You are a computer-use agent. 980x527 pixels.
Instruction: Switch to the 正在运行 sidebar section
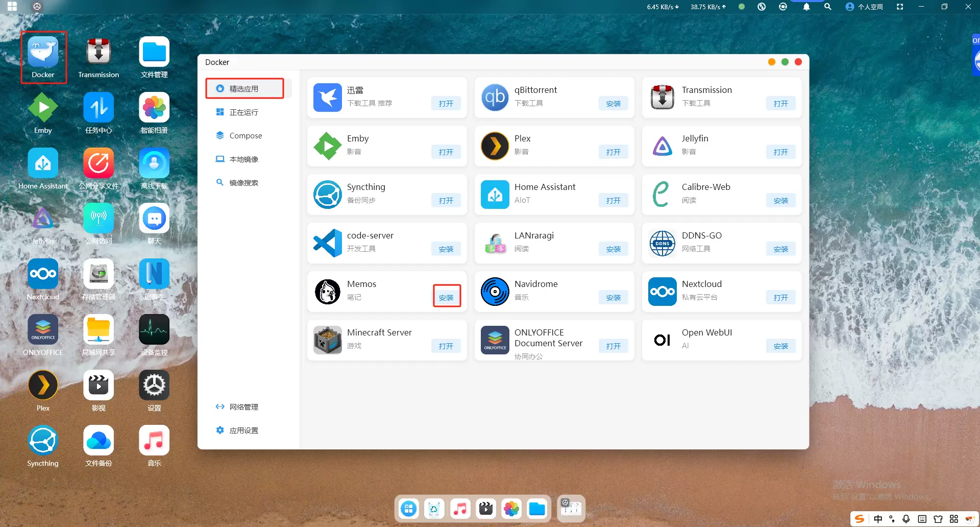243,112
